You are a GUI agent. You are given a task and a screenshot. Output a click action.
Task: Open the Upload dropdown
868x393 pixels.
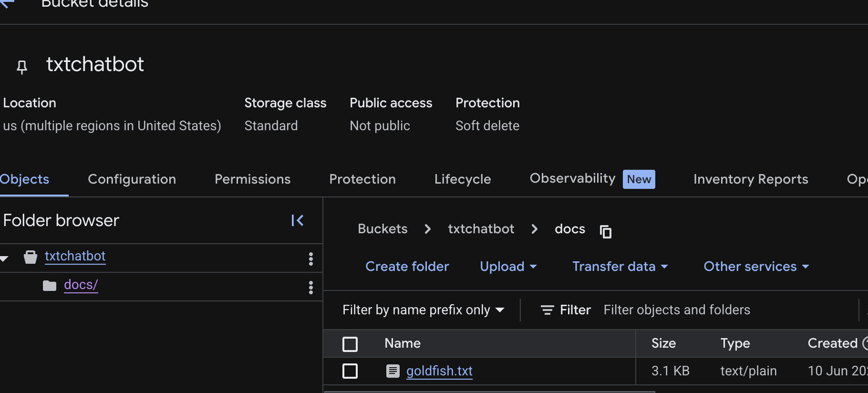tap(507, 267)
